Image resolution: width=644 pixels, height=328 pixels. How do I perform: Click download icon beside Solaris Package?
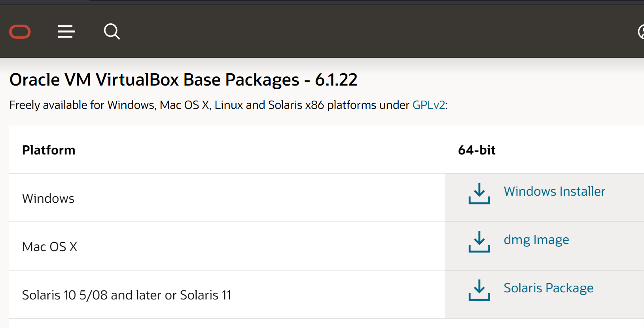[479, 290]
